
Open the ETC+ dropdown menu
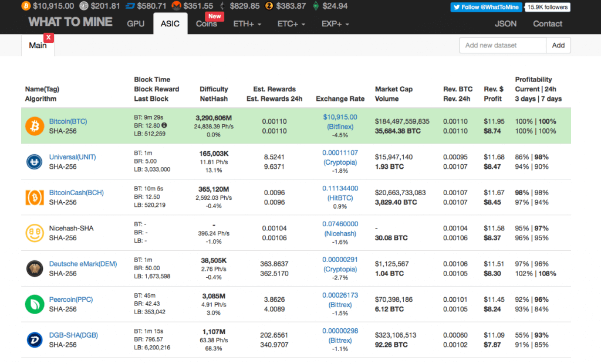coord(291,24)
